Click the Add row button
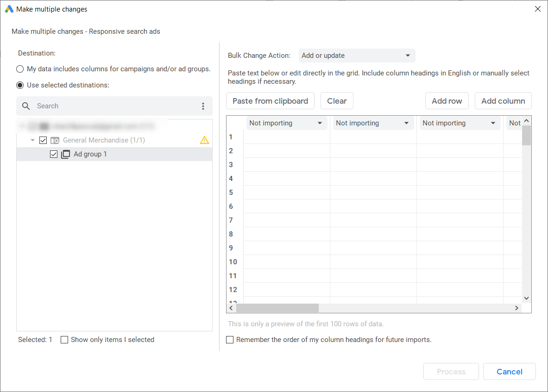Viewport: 548px width, 392px height. [447, 101]
